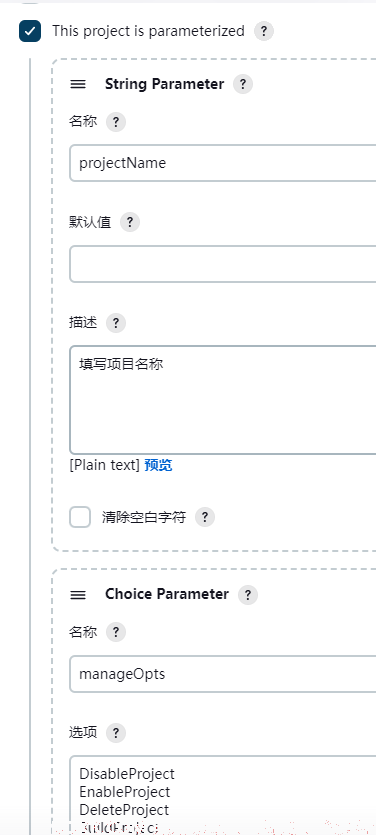This screenshot has height=838, width=376.
Task: Uncheck 'This project is parameterized' checkbox
Action: coord(30,31)
